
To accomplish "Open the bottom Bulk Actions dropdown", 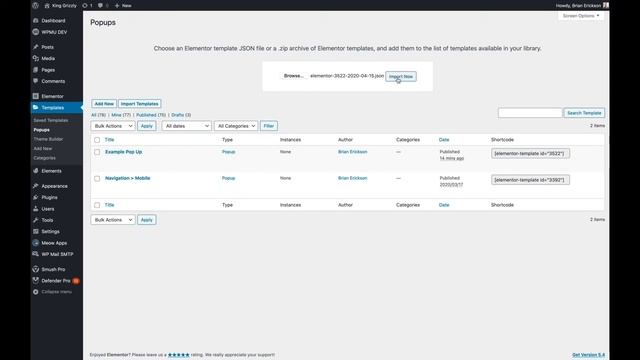I will point(113,220).
